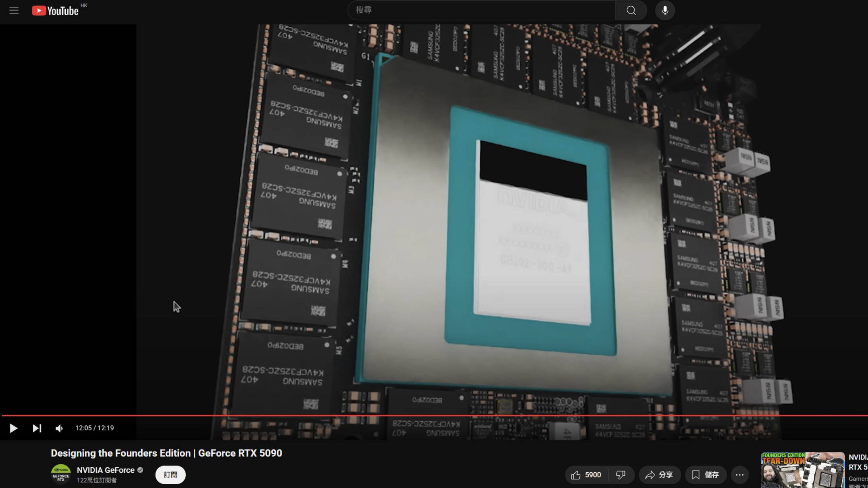Seek on the red video progress bar
Viewport: 868px width, 488px height.
(x=434, y=416)
